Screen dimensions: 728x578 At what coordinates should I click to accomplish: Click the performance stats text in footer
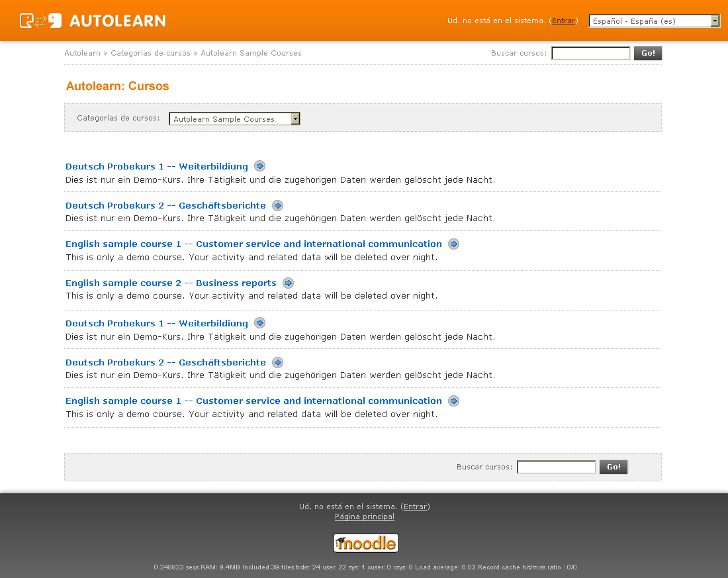pos(365,567)
